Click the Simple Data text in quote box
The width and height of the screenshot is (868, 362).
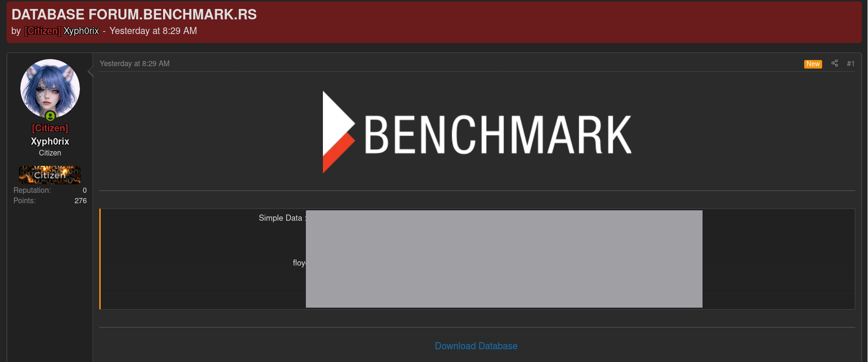(x=280, y=218)
